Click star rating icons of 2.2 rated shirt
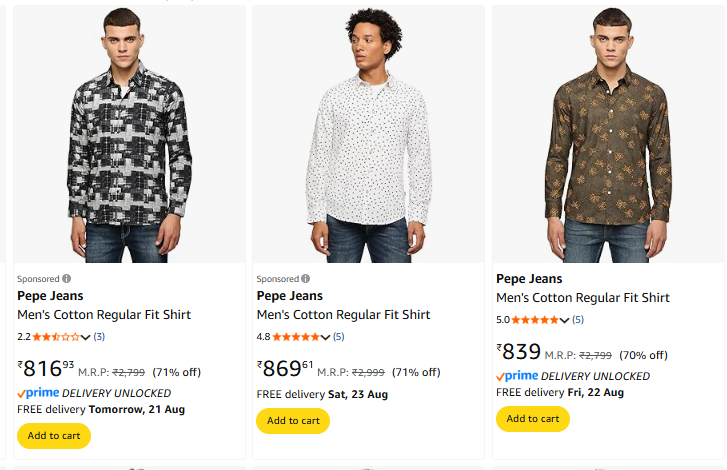 (x=55, y=336)
